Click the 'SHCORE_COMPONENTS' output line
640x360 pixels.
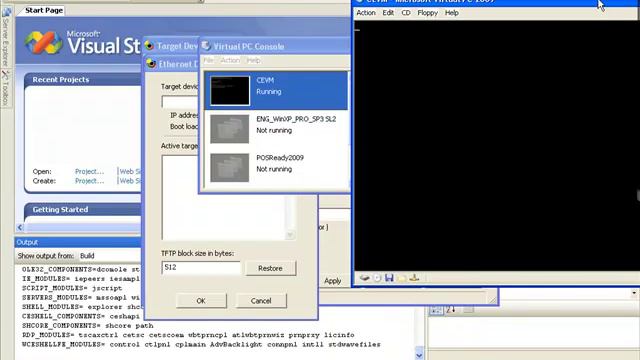pos(87,326)
